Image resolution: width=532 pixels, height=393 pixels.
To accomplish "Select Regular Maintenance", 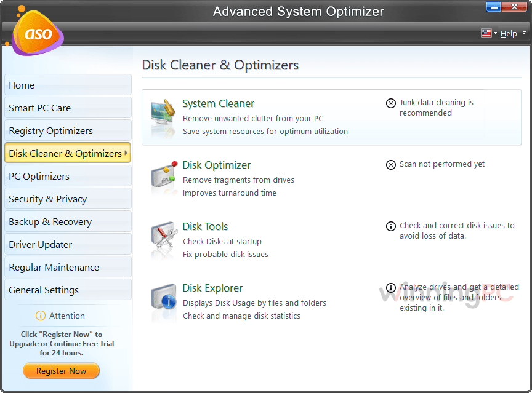I will click(x=68, y=267).
